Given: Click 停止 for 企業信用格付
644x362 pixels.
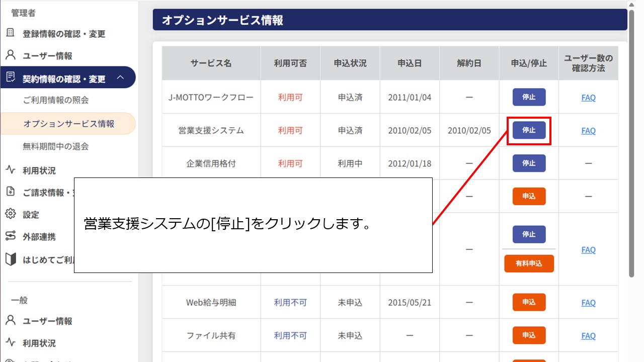Looking at the screenshot, I should (529, 163).
